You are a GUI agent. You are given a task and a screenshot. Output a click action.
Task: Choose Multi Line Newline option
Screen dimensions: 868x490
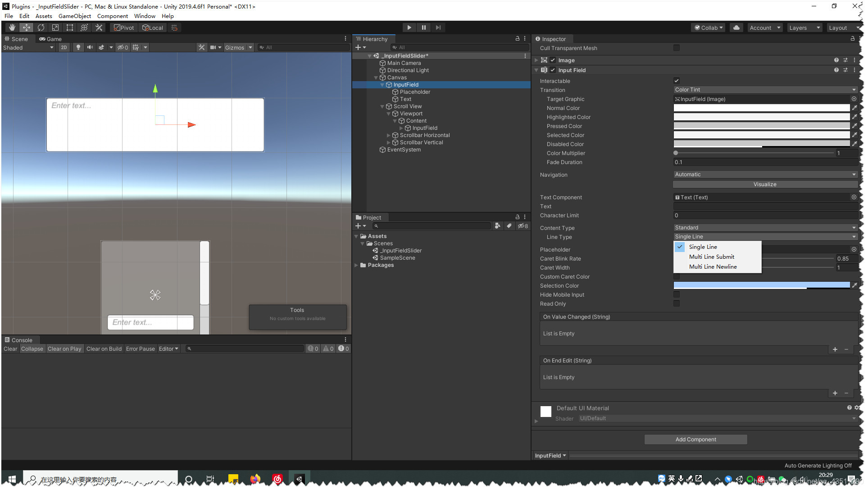coord(713,266)
